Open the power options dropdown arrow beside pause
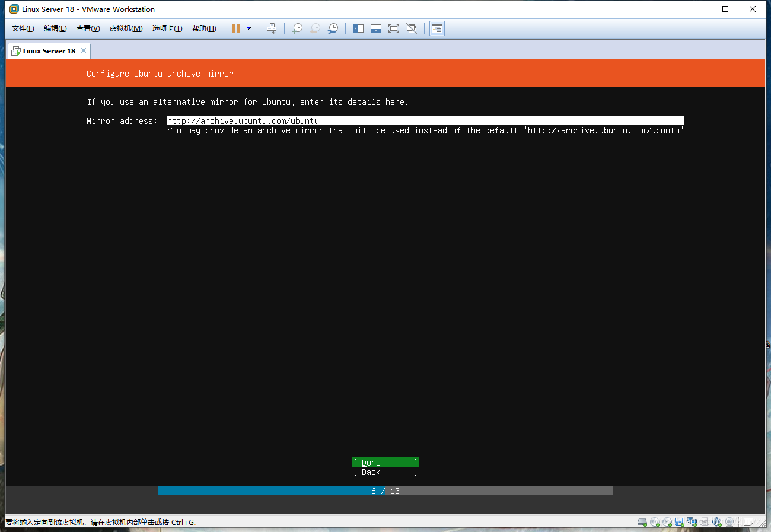This screenshot has width=771, height=532. [248, 28]
